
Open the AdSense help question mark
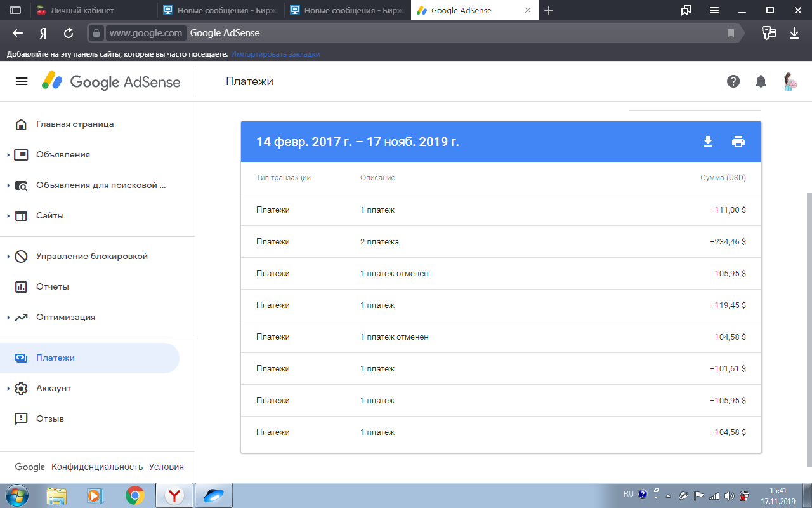[733, 81]
